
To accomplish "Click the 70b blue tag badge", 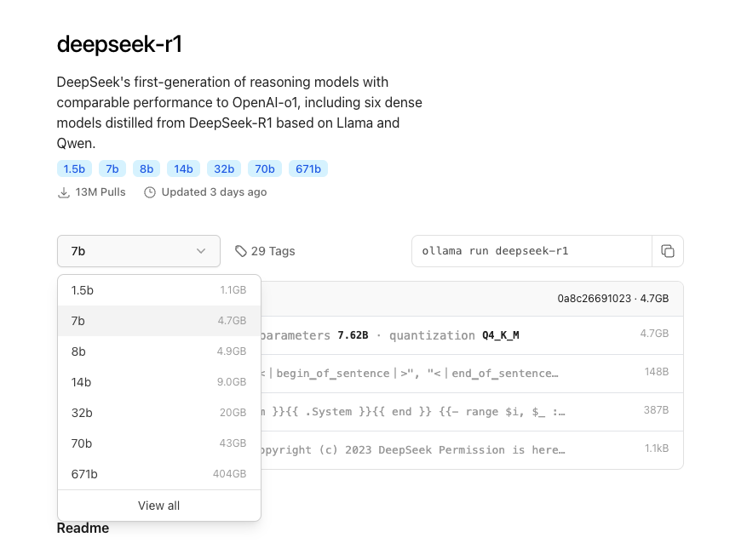I will [x=265, y=169].
